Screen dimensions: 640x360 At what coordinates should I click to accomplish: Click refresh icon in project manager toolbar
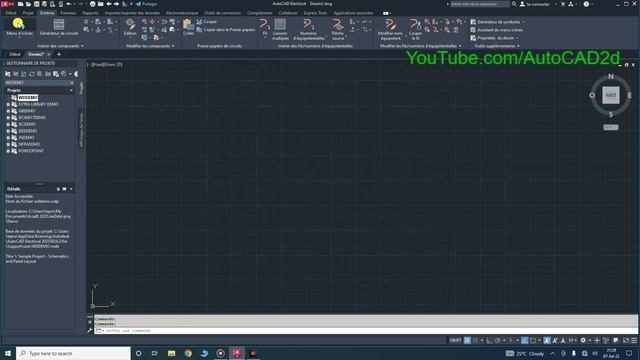31,74
